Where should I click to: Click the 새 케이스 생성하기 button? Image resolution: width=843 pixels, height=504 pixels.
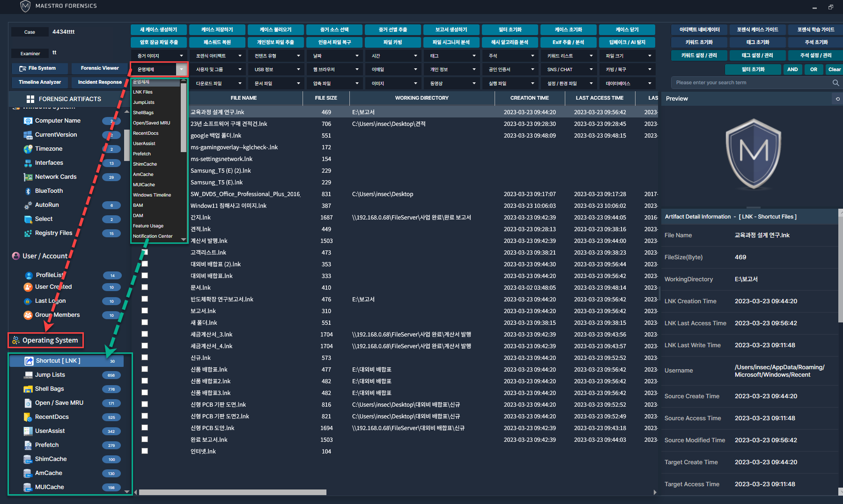point(159,29)
